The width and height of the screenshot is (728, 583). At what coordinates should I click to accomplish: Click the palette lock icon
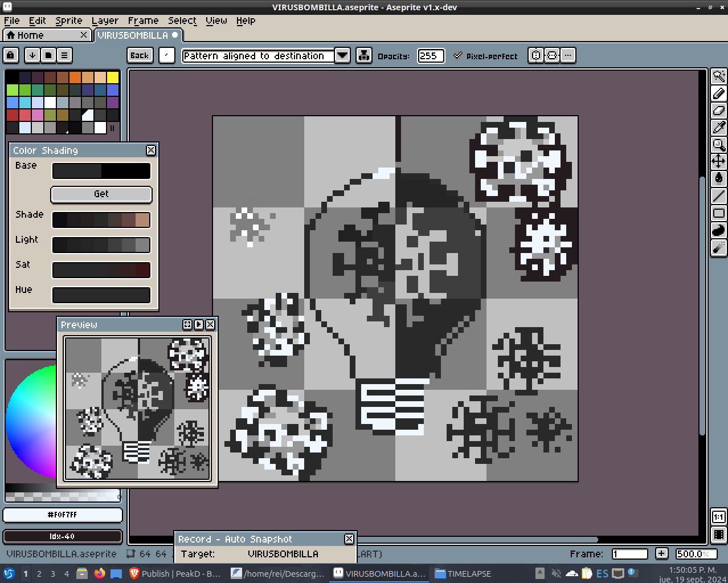[x=11, y=55]
